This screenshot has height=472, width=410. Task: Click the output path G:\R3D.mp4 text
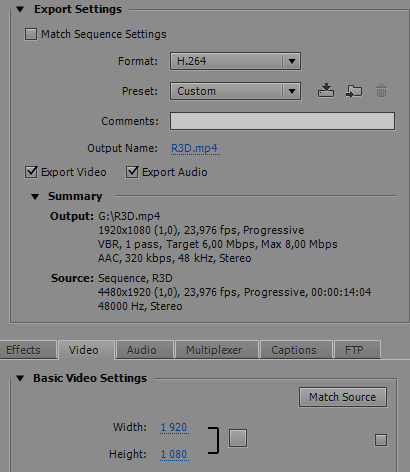click(129, 216)
